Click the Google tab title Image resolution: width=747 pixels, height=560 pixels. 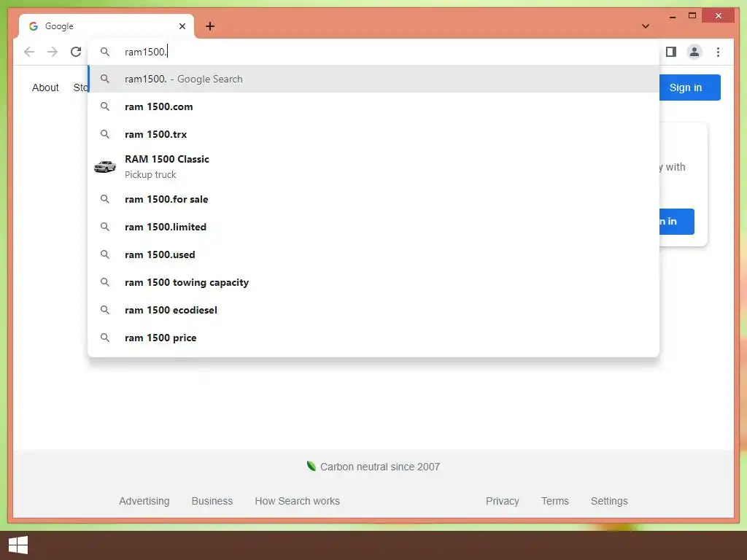coord(59,26)
